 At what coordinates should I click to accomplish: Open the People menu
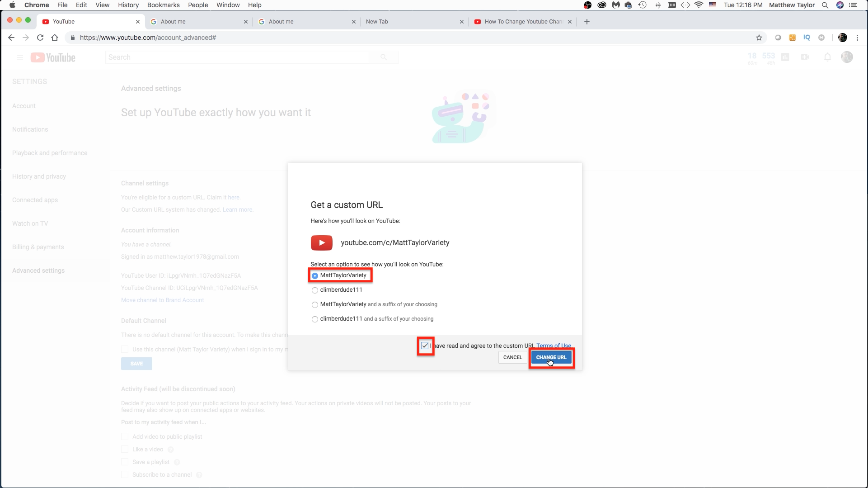coord(198,5)
